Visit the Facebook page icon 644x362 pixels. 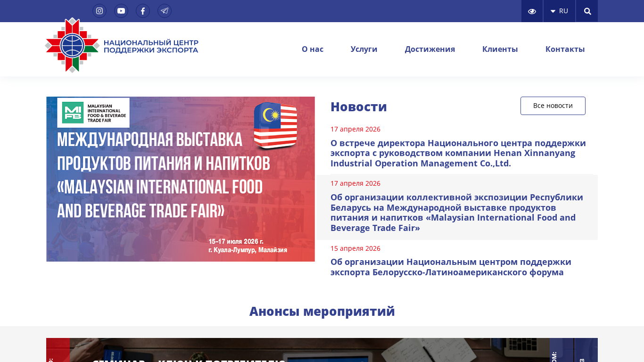click(x=143, y=11)
